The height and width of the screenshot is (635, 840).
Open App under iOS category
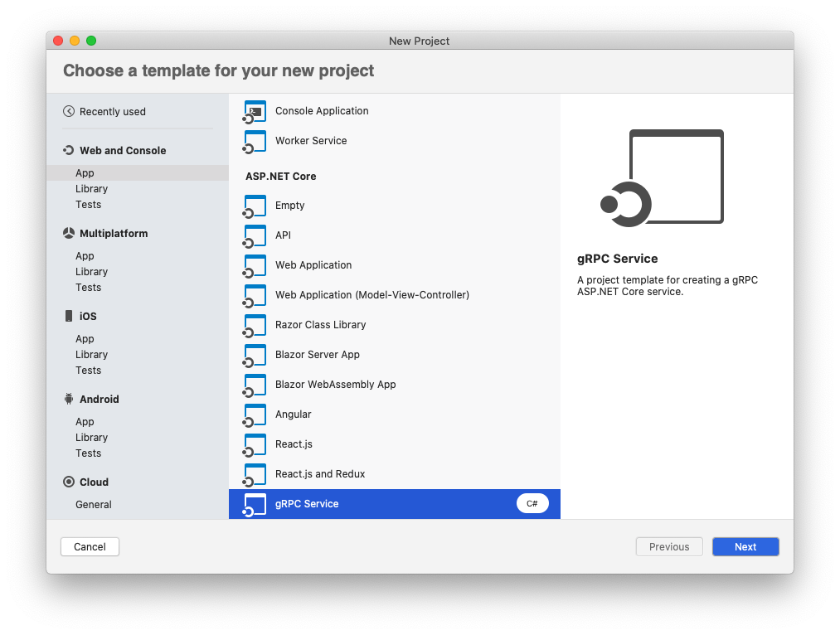pos(85,339)
